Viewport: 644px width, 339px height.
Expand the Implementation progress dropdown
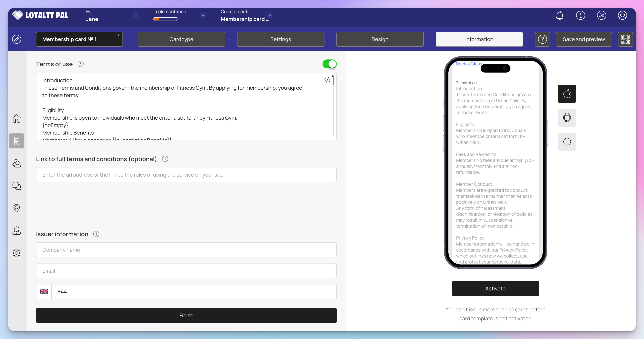coord(203,16)
